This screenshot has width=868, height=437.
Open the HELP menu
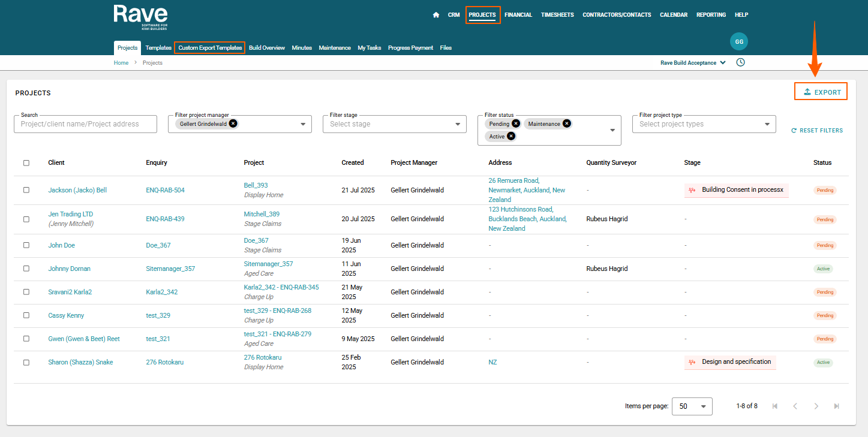click(x=741, y=15)
